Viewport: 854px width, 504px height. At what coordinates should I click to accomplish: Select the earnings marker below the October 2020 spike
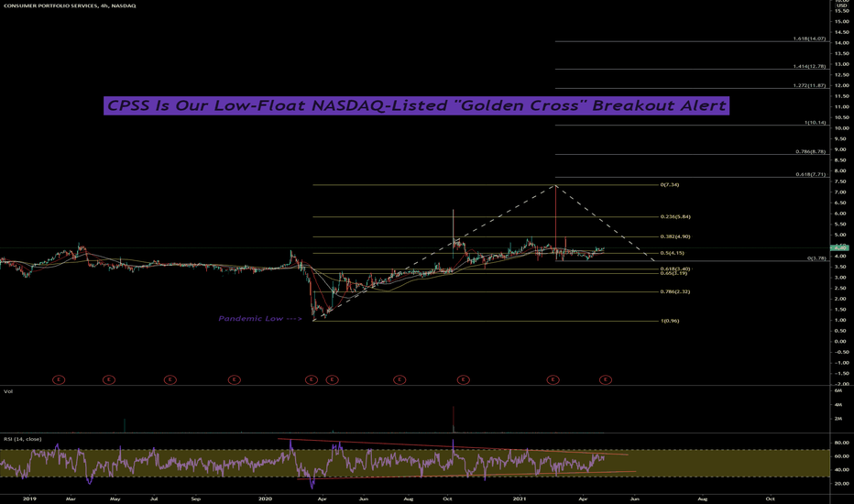[464, 379]
